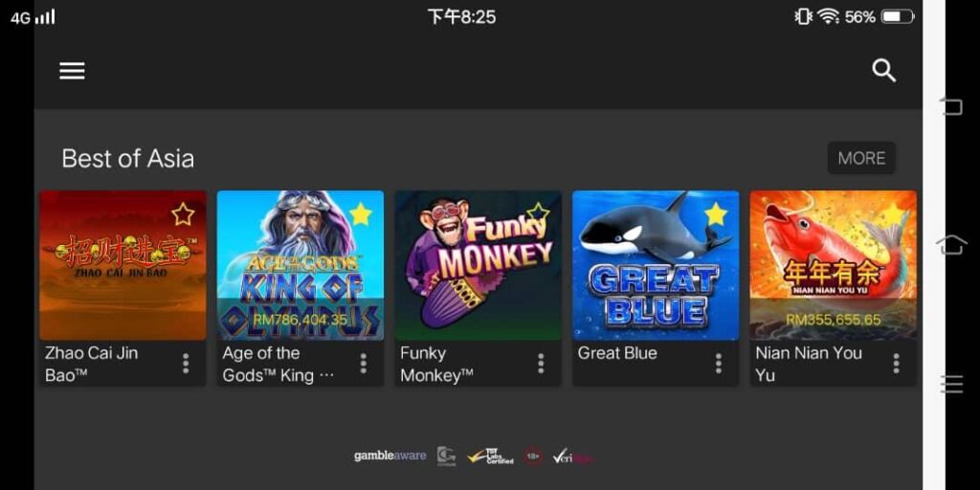Image resolution: width=980 pixels, height=490 pixels.
Task: Open three-dot menu for Age of the Gods
Action: (x=363, y=364)
